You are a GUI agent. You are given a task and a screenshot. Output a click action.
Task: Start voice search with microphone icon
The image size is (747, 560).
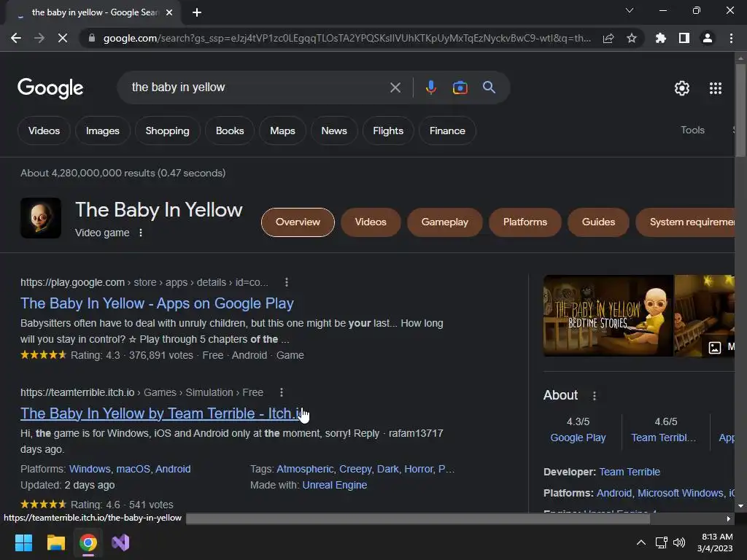coord(430,87)
